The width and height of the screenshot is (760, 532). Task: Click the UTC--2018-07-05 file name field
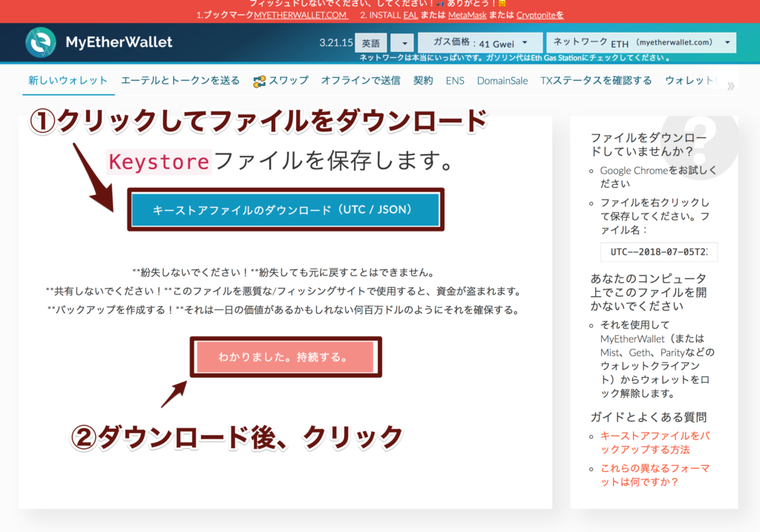click(x=659, y=252)
